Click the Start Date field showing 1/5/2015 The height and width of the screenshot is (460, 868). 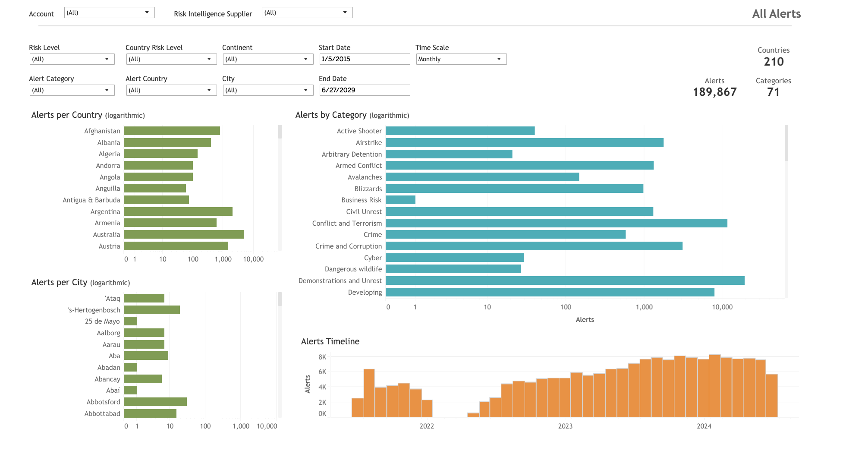tap(365, 59)
